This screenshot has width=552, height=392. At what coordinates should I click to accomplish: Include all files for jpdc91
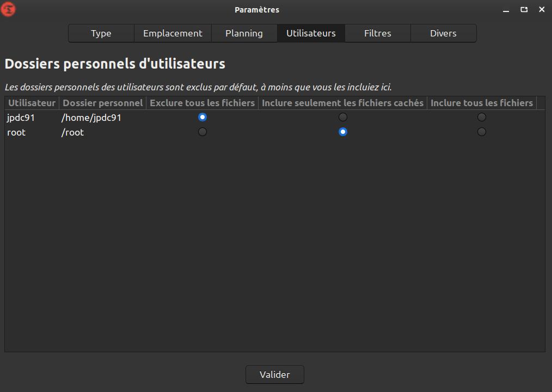[x=482, y=117]
